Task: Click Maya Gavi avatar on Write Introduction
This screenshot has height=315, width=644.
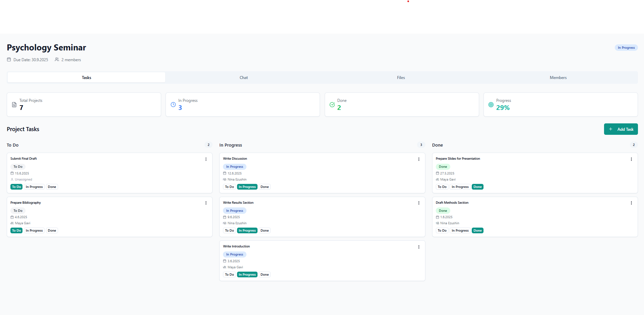Action: (x=225, y=267)
